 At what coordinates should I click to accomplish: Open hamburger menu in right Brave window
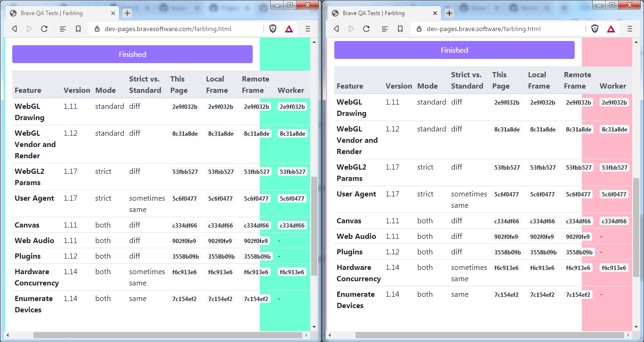pyautogui.click(x=630, y=29)
